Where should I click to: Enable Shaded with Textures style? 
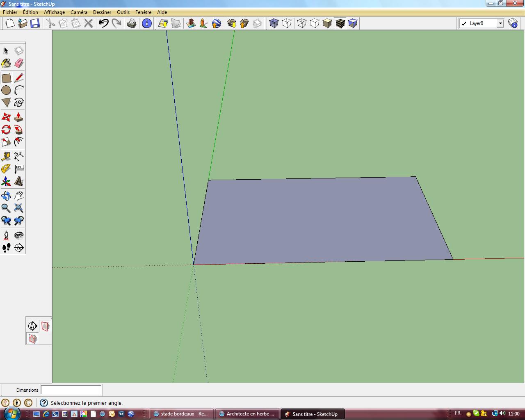click(340, 23)
